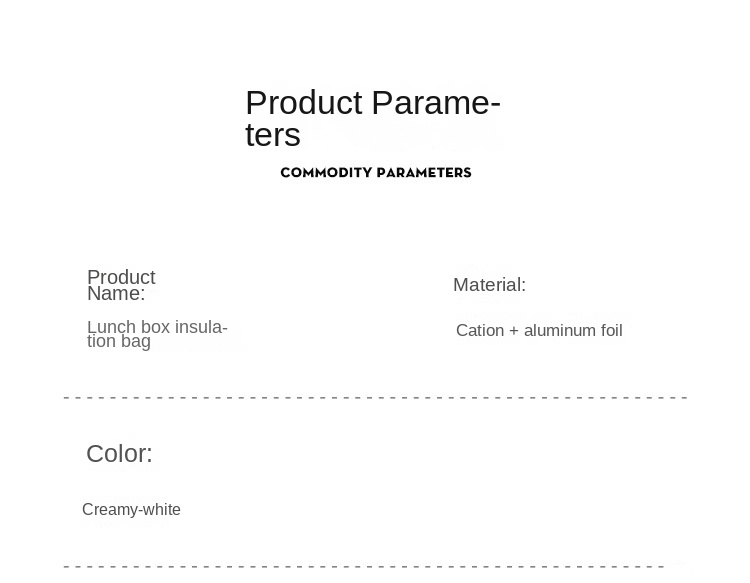Click the plus sign in the material value

(x=514, y=331)
